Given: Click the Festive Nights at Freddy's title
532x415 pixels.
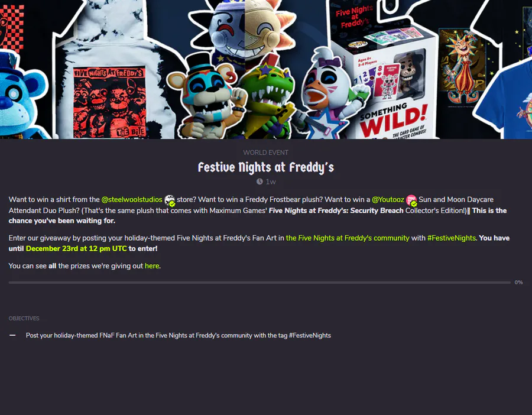Looking at the screenshot, I should click(266, 167).
